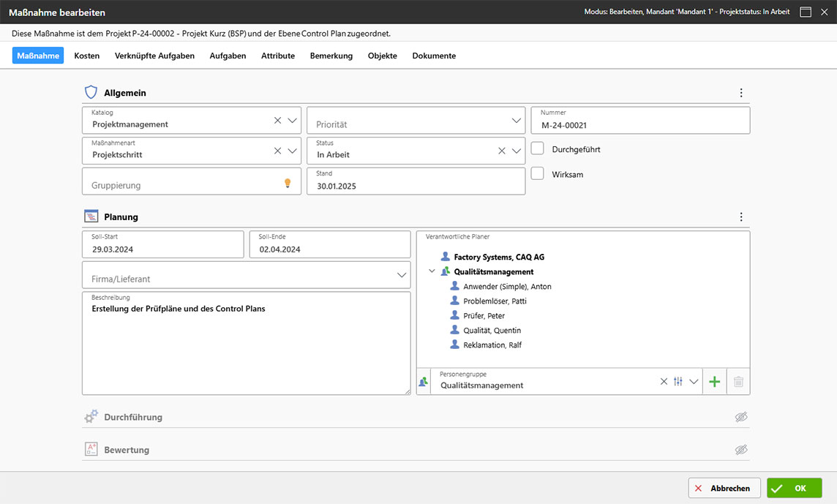This screenshot has width=837, height=504.
Task: Open the three-dot menu for Planung section
Action: [741, 217]
